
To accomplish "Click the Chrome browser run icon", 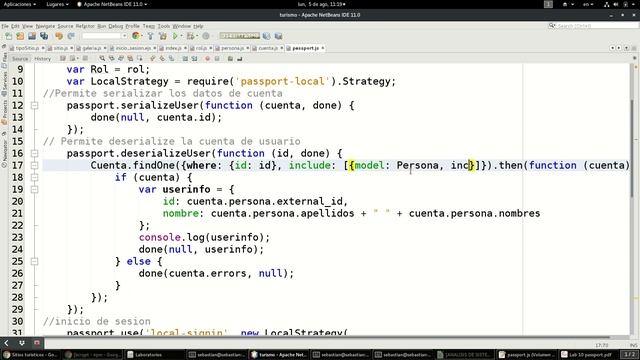I will (136, 36).
